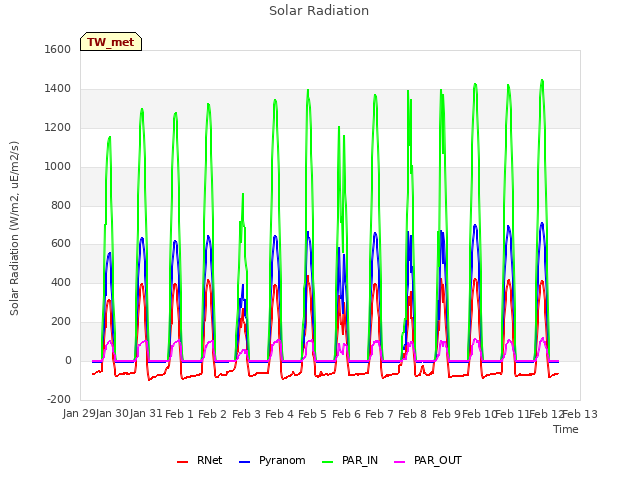The image size is (640, 480).
Task: Toggle the RNet legend label
Action: (x=209, y=460)
